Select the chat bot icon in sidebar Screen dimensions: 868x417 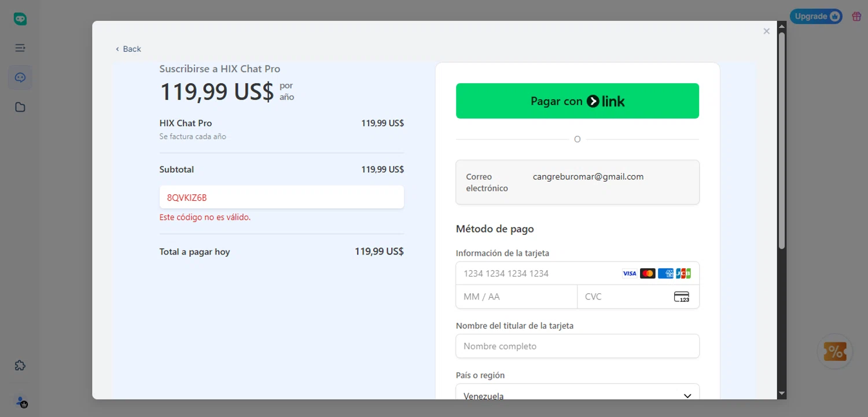point(20,78)
